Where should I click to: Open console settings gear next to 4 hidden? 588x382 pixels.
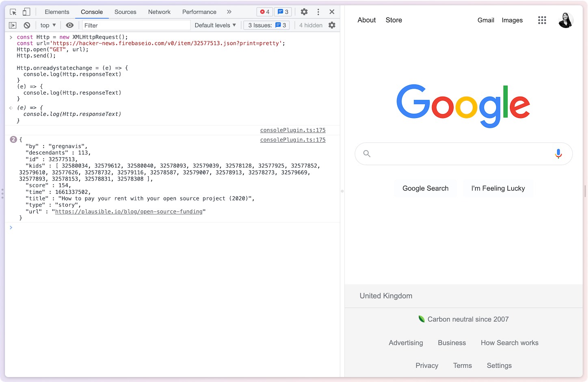pyautogui.click(x=332, y=25)
